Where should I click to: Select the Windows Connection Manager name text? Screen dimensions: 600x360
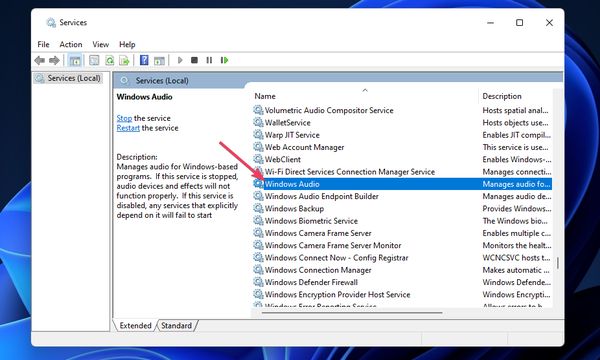[x=318, y=270]
